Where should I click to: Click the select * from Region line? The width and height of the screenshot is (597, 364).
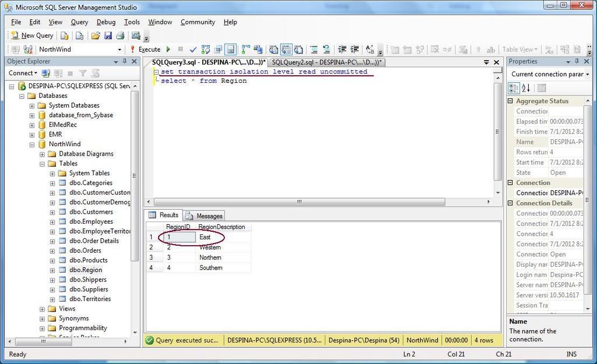[203, 80]
